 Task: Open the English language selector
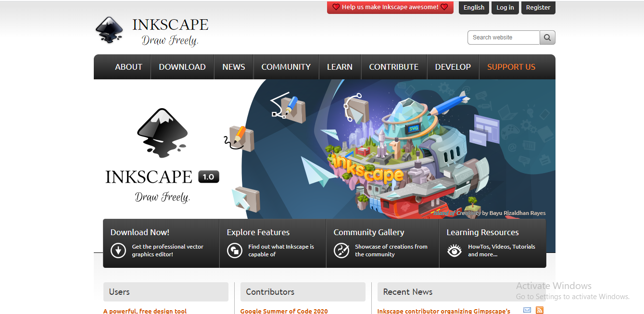[x=474, y=7]
